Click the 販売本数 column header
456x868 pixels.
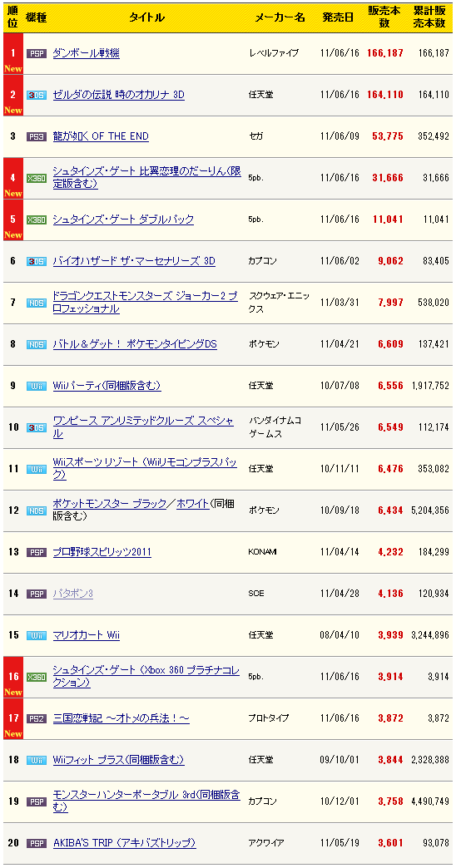tap(384, 17)
